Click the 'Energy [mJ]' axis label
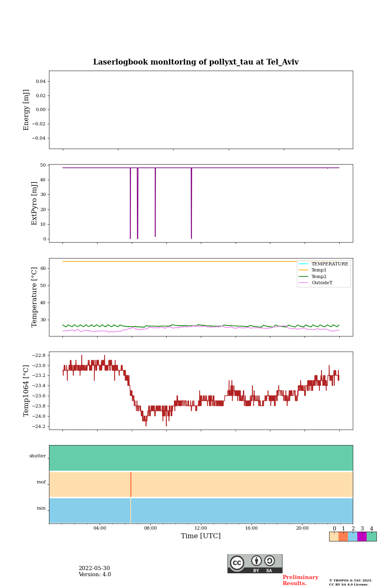 point(27,110)
